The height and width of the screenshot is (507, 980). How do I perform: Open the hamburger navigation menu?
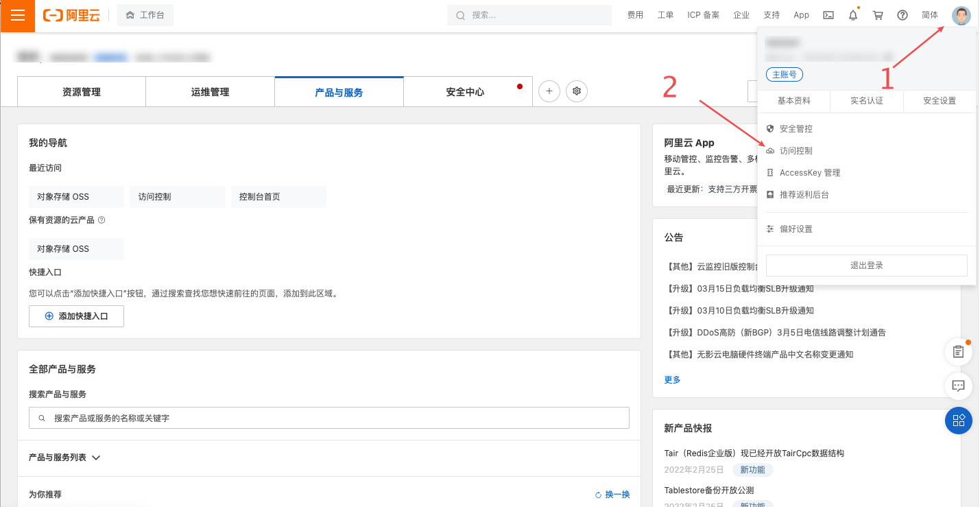click(17, 15)
